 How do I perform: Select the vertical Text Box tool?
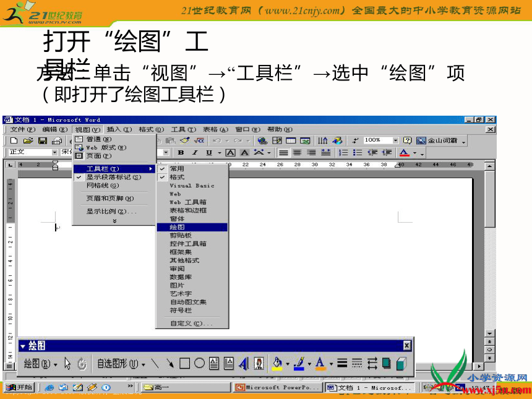[x=229, y=364]
